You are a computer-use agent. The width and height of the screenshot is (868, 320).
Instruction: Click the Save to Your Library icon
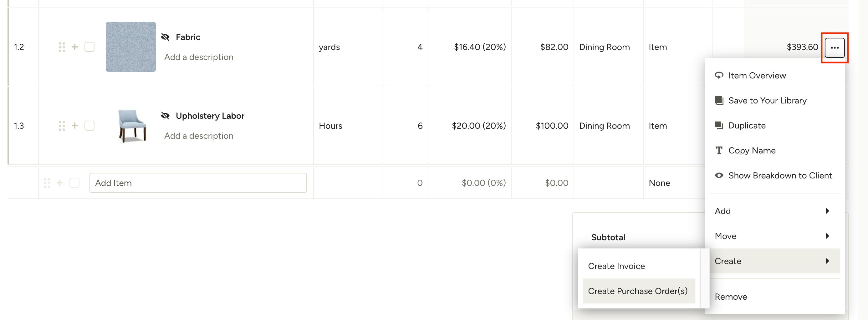(x=719, y=100)
